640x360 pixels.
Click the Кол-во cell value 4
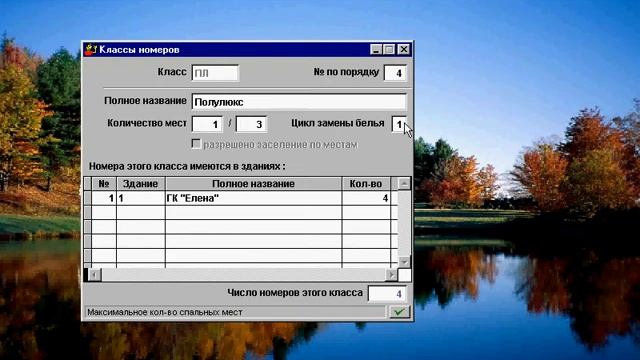[366, 198]
